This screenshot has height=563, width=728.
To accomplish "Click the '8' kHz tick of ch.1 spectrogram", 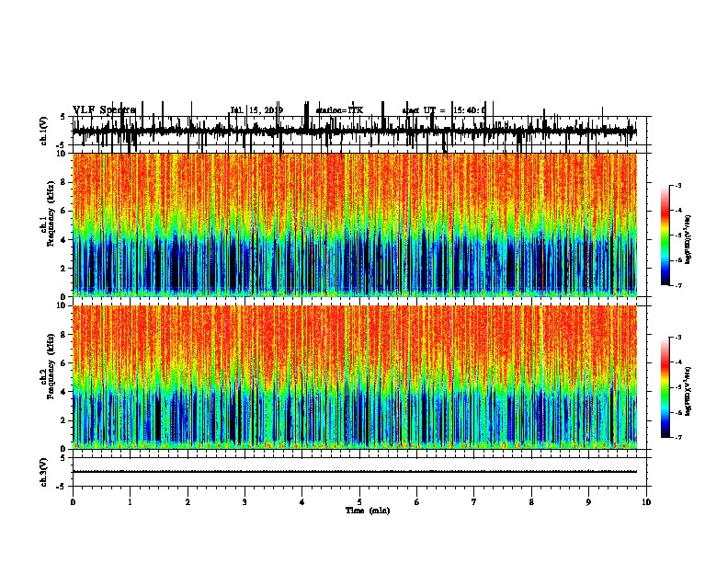I will (x=63, y=182).
